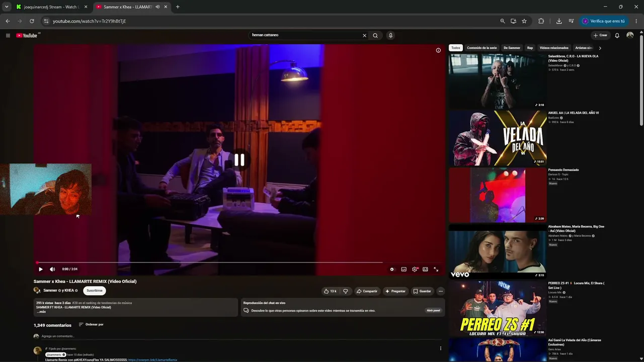Viewport: 644px width, 362px height.
Task: Go back with the browser back arrow
Action: 8,21
